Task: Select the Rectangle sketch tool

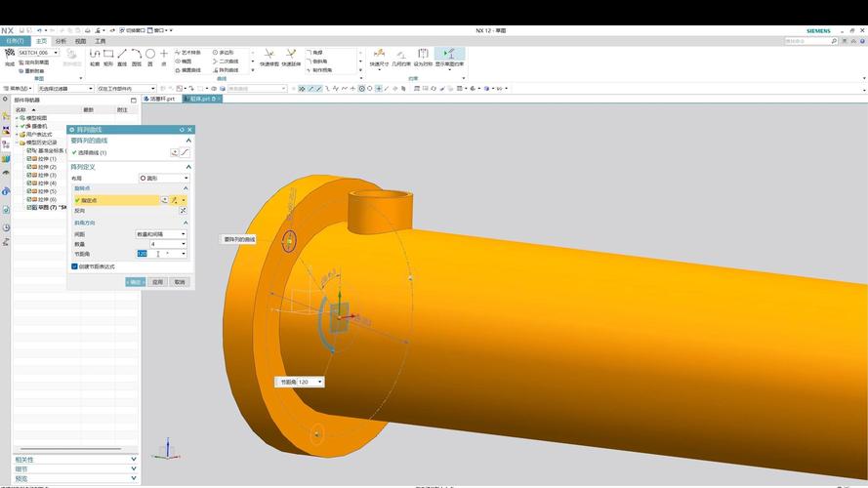Action: point(108,54)
